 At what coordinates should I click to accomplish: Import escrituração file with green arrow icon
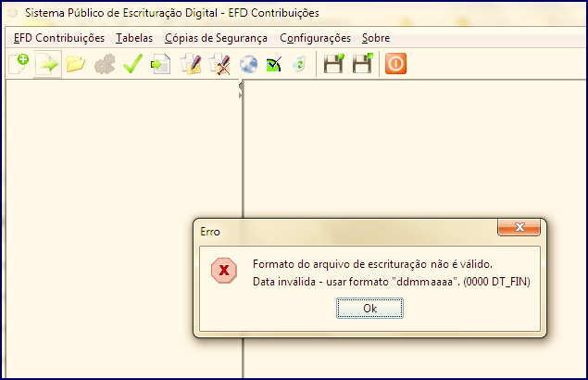tap(47, 64)
